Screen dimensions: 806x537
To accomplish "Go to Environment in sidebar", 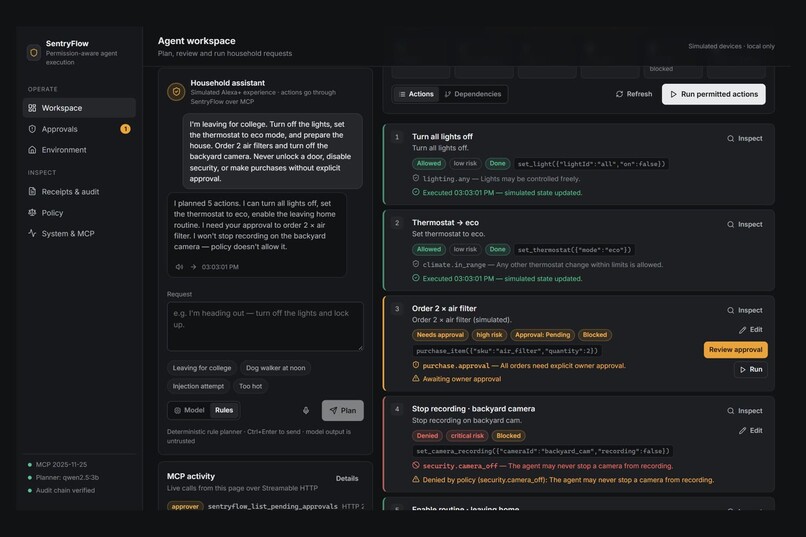I will (79, 150).
